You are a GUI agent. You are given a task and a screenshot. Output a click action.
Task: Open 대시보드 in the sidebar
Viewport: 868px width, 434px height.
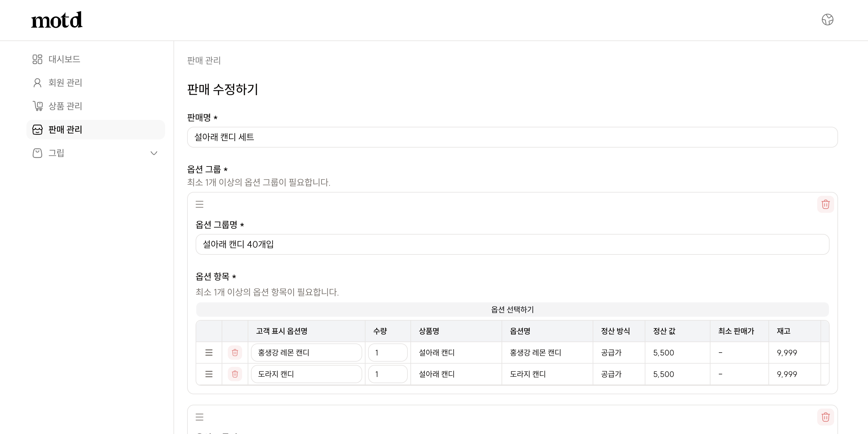(x=64, y=59)
